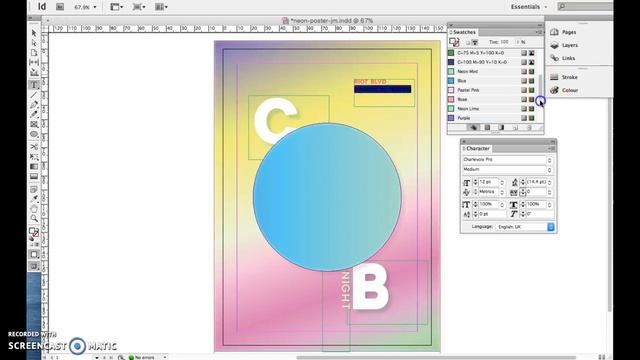
Task: Open the Screen Mode menu in application bar
Action: tap(139, 7)
